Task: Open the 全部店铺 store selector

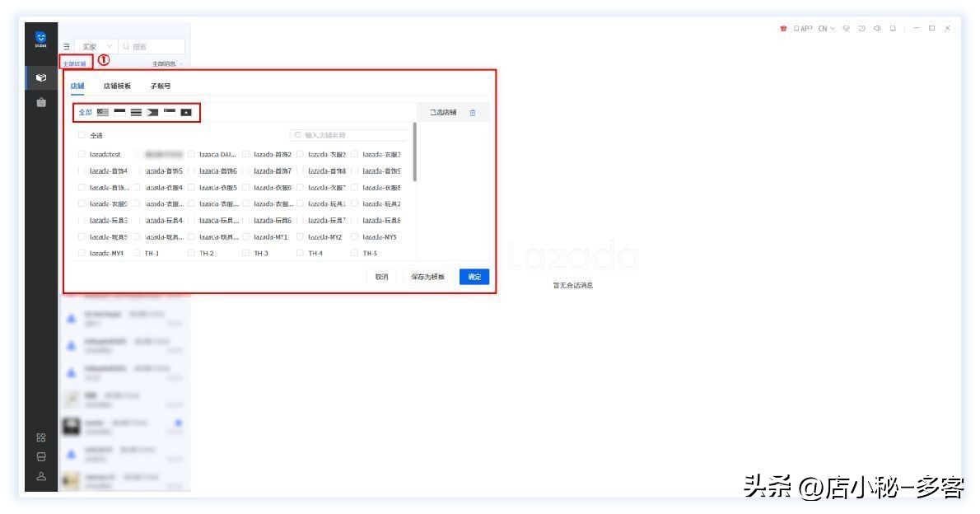Action: (x=75, y=63)
